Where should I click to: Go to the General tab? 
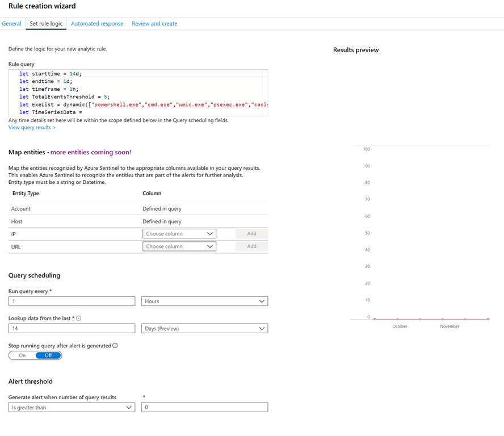(11, 24)
